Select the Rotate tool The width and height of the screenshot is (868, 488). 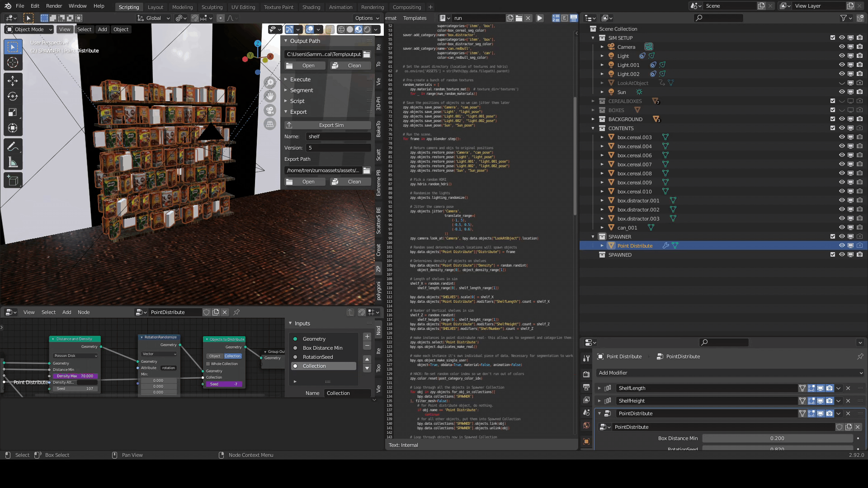pyautogui.click(x=13, y=97)
